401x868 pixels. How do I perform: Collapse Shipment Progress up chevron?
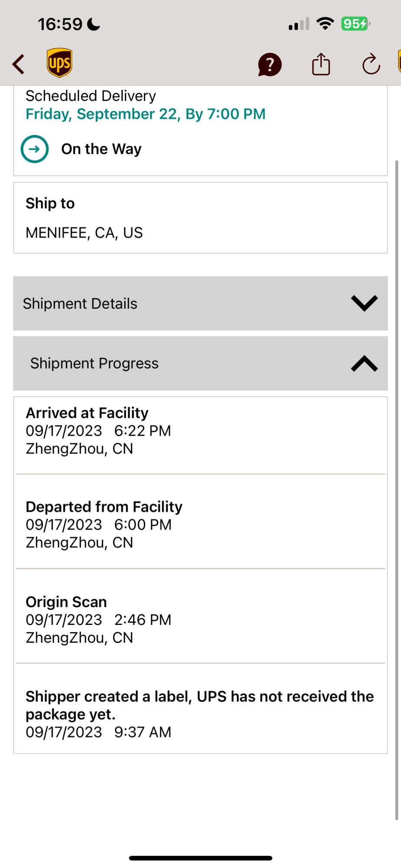coord(364,363)
